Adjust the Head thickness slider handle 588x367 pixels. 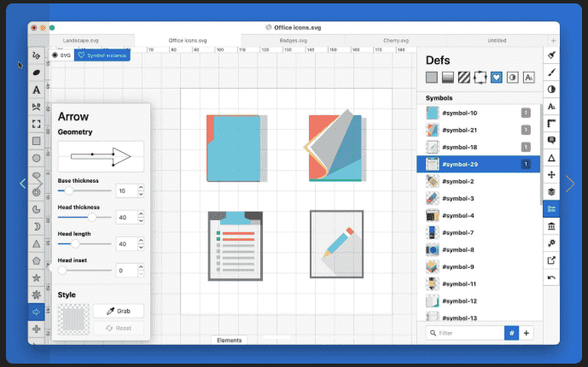(92, 217)
